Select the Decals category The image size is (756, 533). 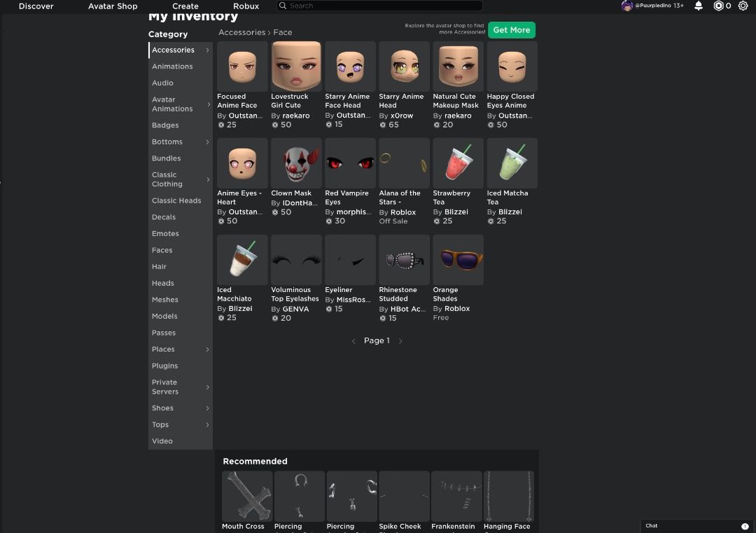[164, 217]
